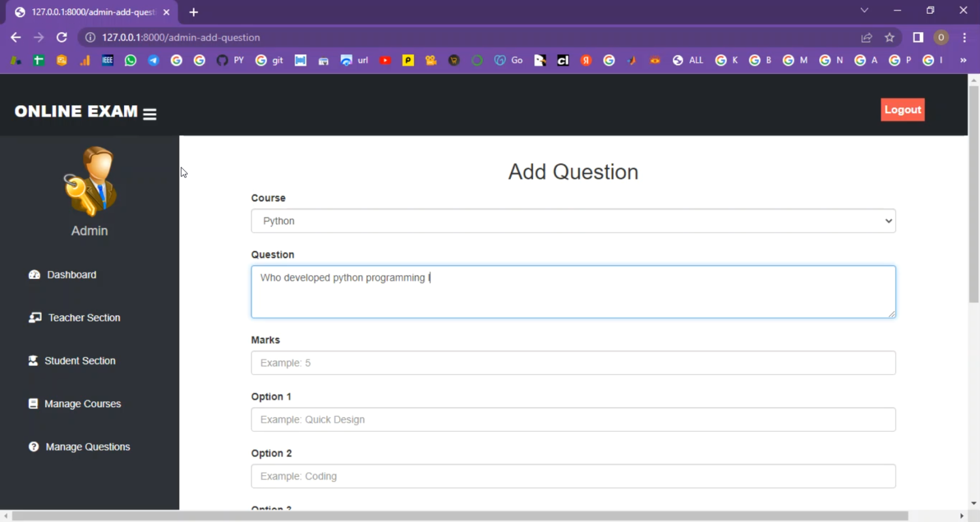Open Dashboard from the sidebar
This screenshot has width=980, height=522.
(62, 275)
